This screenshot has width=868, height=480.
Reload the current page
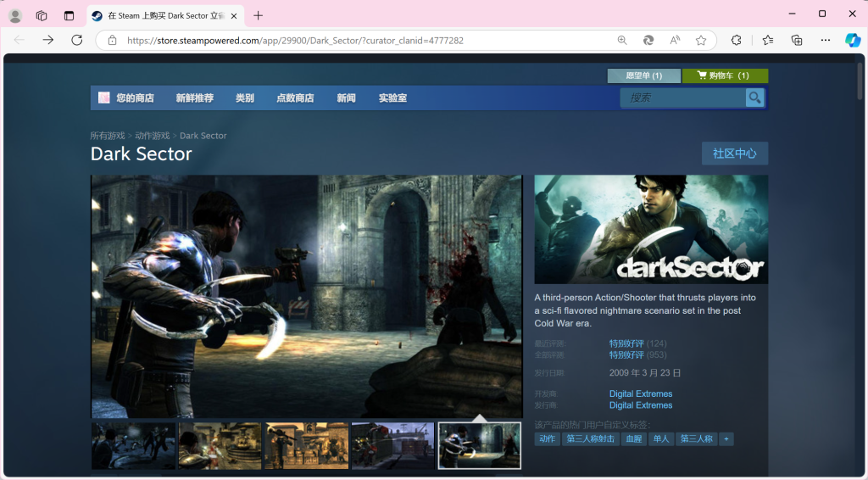pyautogui.click(x=77, y=40)
